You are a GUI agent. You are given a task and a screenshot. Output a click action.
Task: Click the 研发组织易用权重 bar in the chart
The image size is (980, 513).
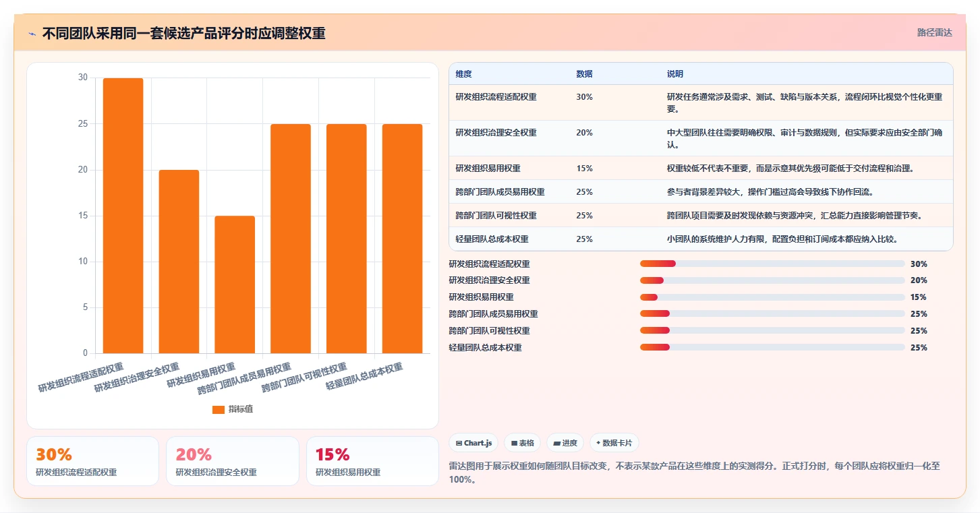pos(235,284)
